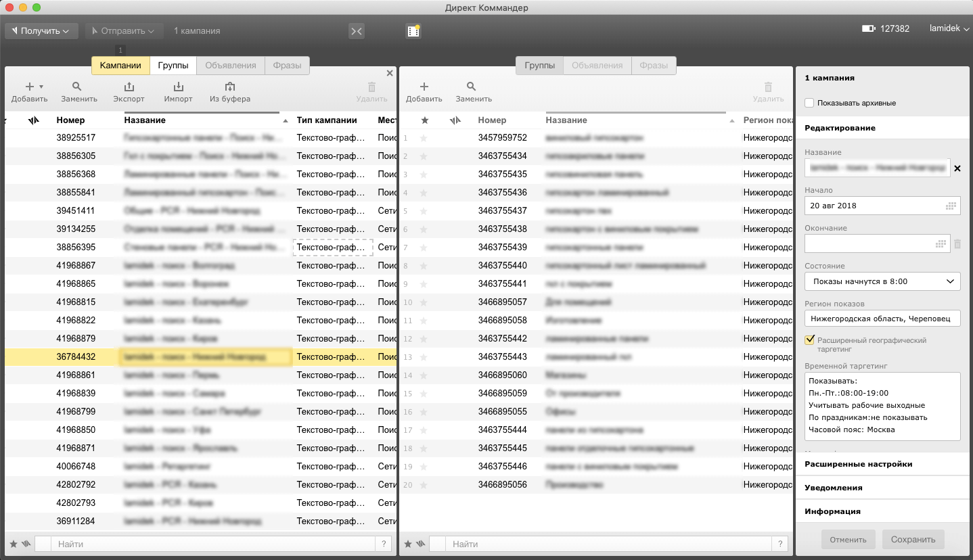Screen dimensions: 973x560
Task: Click the Save button
Action: 913,540
